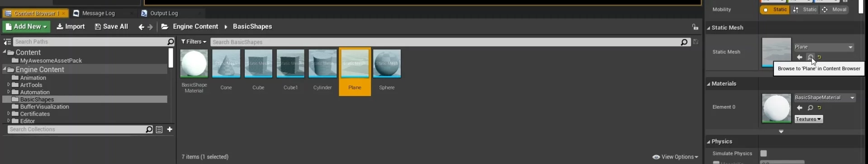Screen dimensions: 868x164
Task: Save search as collection icon
Action: tap(696, 42)
